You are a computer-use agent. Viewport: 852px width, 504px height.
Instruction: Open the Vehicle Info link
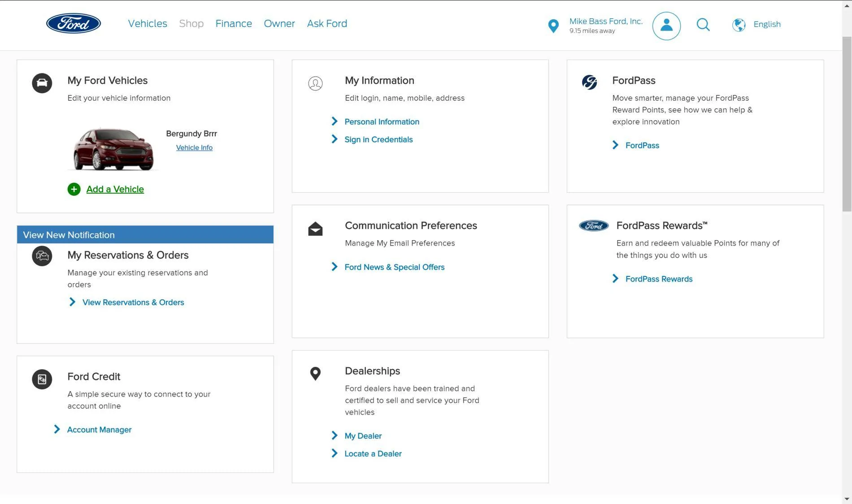(194, 147)
